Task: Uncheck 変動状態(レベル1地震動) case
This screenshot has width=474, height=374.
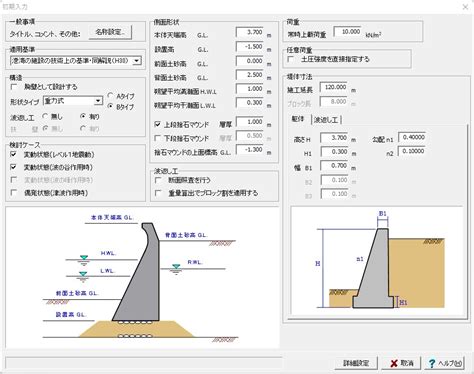Action: [x=13, y=154]
